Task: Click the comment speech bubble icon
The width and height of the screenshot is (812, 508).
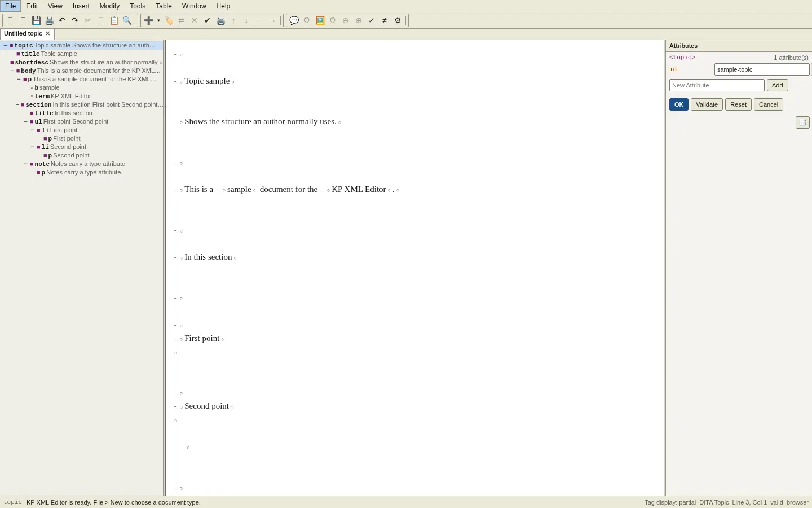Action: [294, 20]
